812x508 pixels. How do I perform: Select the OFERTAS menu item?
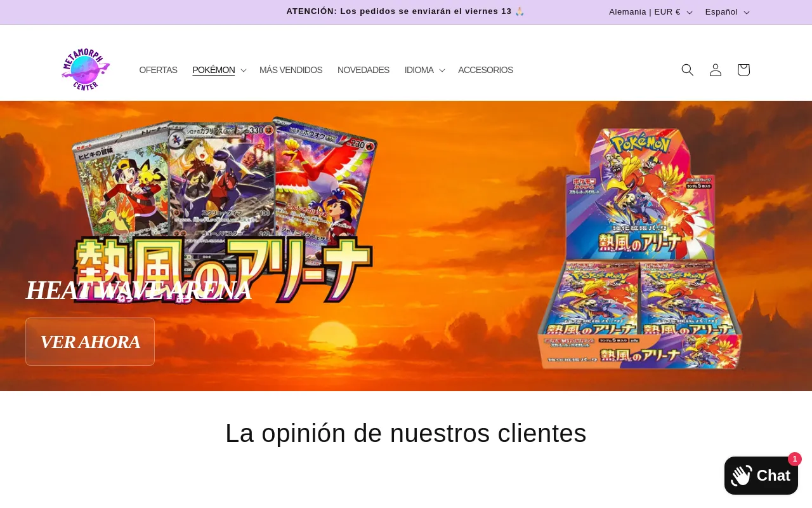point(158,70)
